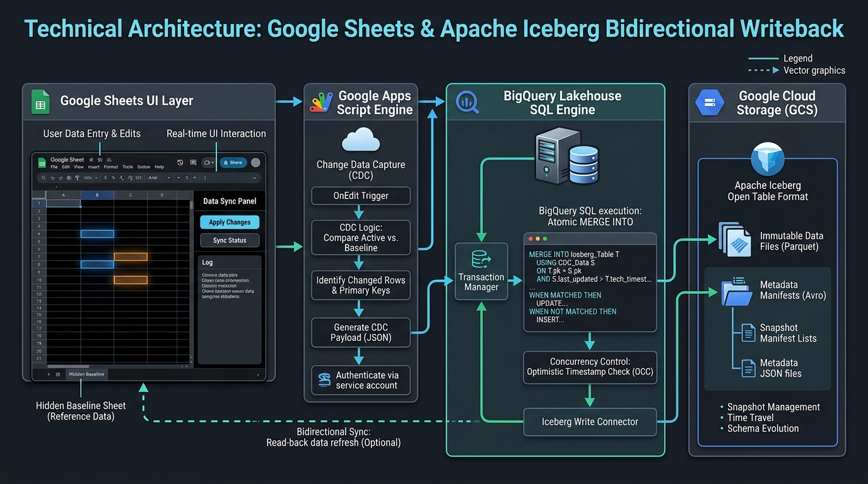Click 'CDC Logic: Compare Active vs. Baseline' box
868x484 pixels.
361,238
